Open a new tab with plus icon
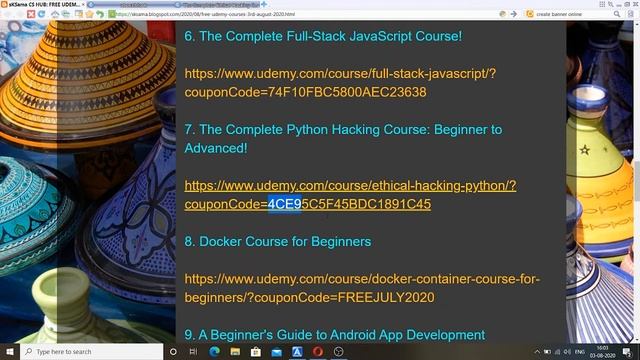Screen dimensions: 640x360 click(264, 4)
